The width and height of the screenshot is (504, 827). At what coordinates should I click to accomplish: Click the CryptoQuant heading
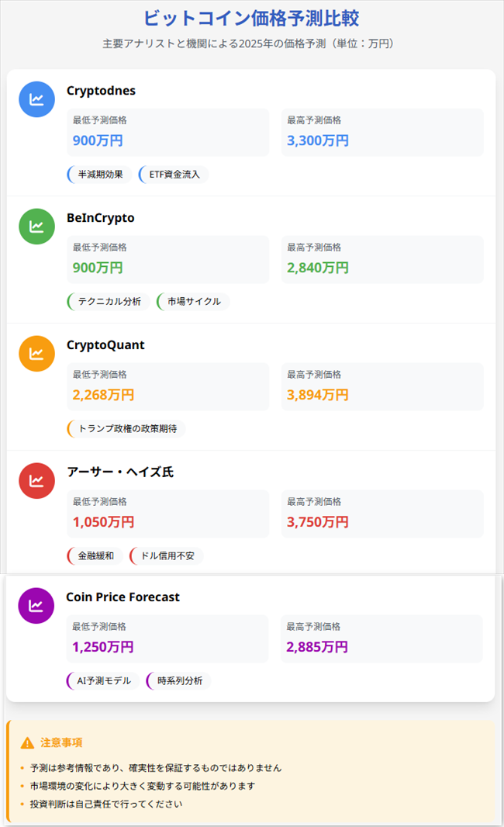click(105, 345)
